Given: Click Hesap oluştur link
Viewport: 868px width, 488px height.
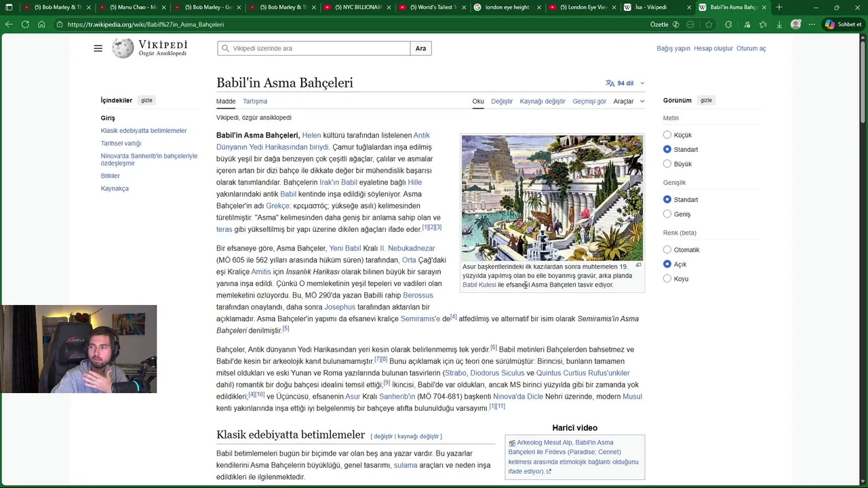Looking at the screenshot, I should point(713,49).
